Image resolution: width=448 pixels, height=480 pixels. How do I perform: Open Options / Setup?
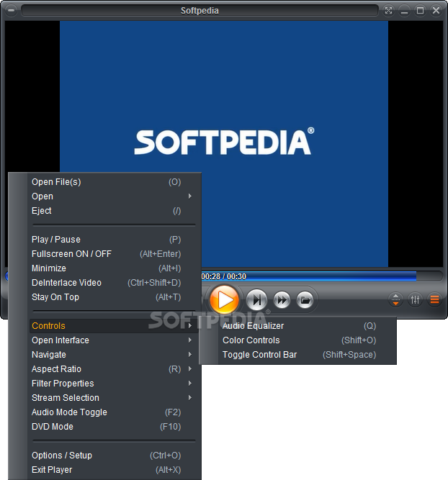click(x=114, y=456)
